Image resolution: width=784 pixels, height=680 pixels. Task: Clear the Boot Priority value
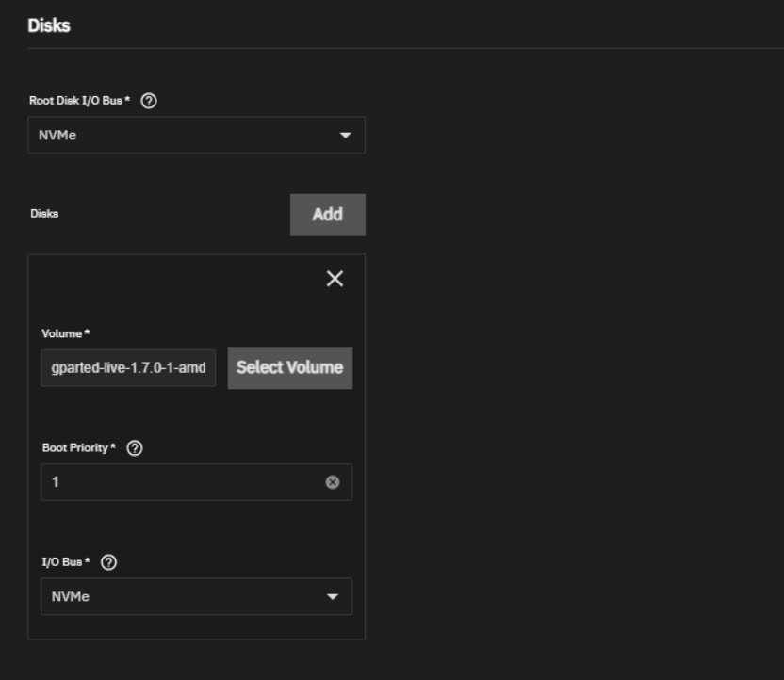(x=333, y=482)
